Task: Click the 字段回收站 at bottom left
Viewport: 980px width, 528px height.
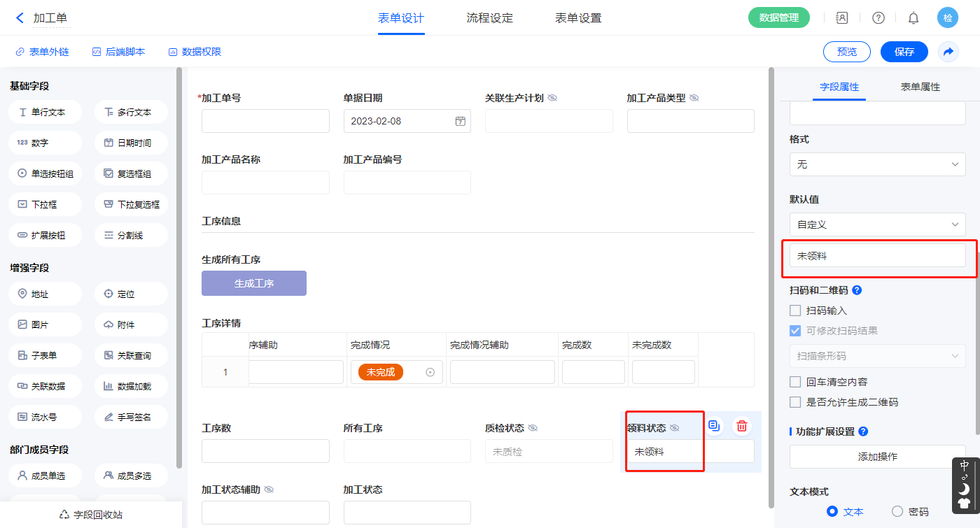Action: pyautogui.click(x=91, y=515)
